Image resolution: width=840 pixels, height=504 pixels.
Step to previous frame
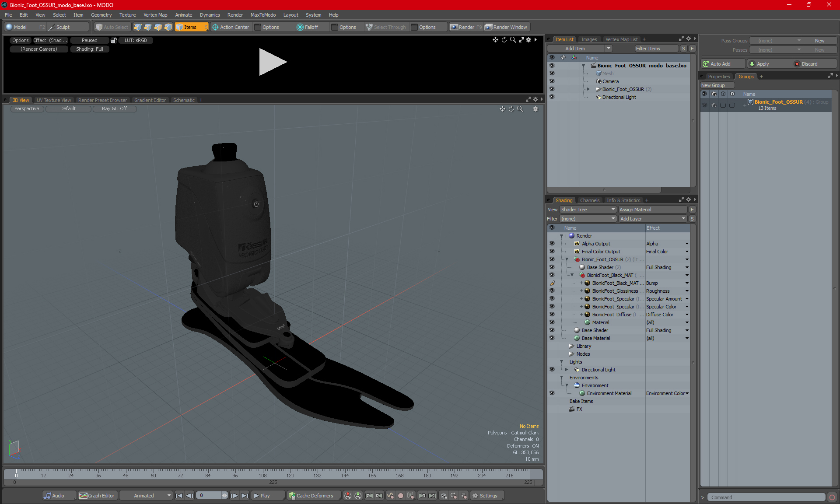[189, 496]
